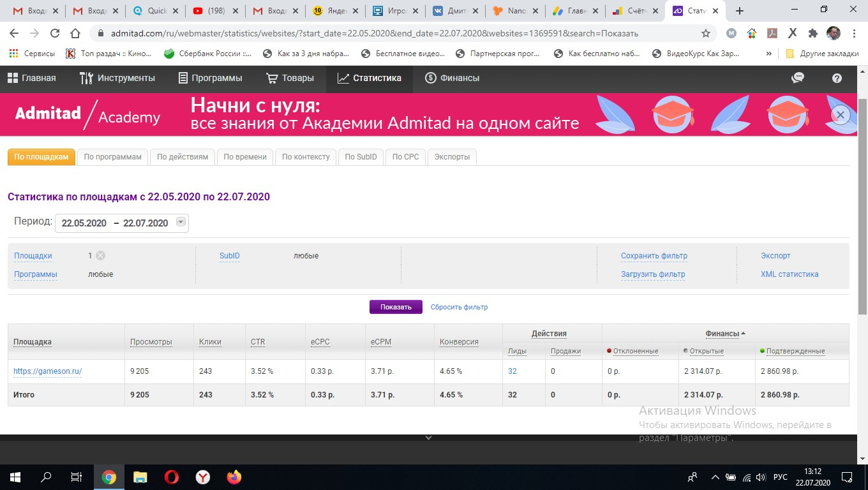868x490 pixels.
Task: Sort table by eCPM column
Action: (381, 342)
